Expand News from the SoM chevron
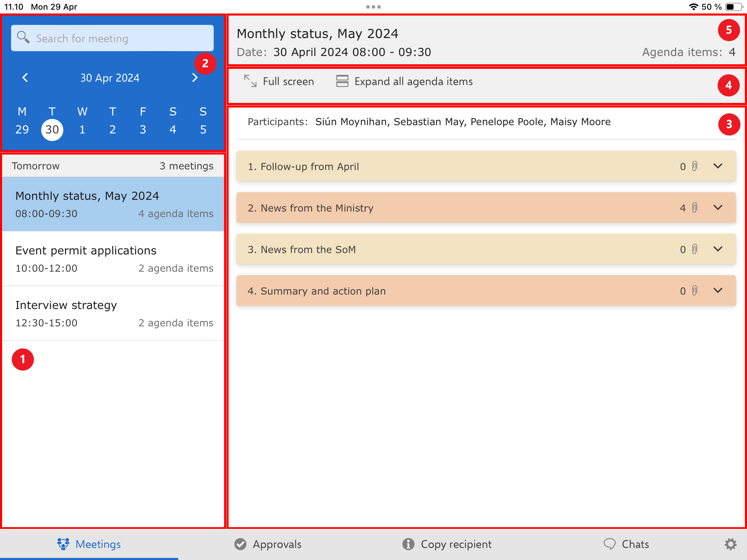Image resolution: width=747 pixels, height=560 pixels. click(x=718, y=249)
